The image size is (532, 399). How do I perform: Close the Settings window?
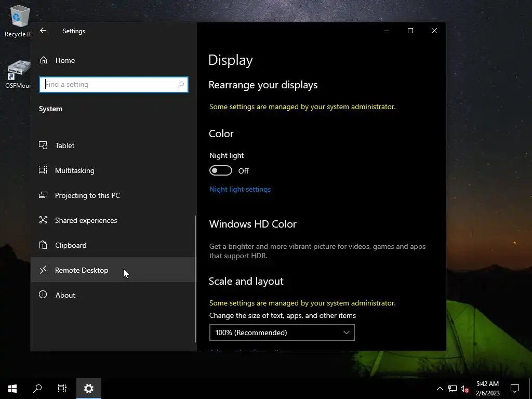click(434, 31)
